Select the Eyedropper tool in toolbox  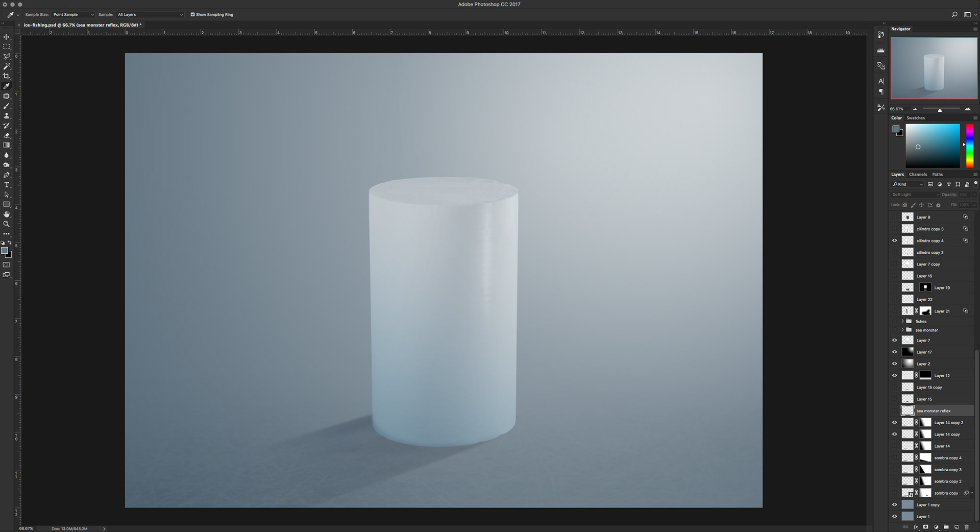tap(7, 86)
